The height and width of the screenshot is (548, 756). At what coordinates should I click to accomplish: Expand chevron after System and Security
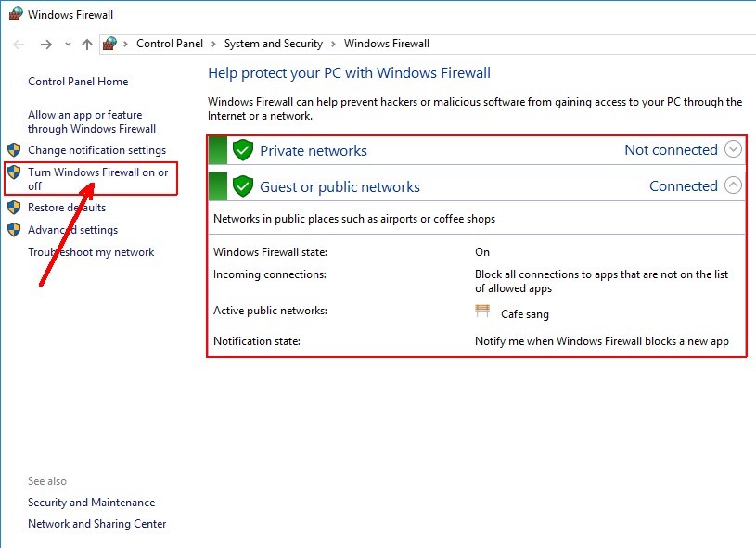coord(333,44)
